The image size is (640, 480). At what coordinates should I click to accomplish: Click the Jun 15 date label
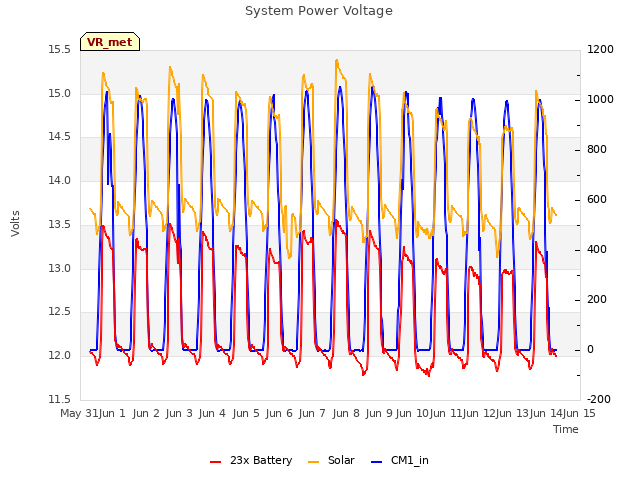pyautogui.click(x=579, y=413)
